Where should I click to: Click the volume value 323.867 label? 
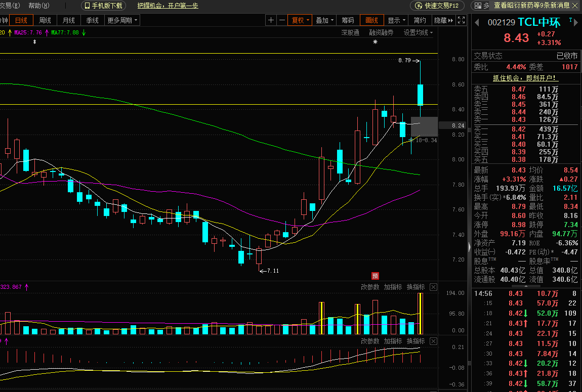11,287
